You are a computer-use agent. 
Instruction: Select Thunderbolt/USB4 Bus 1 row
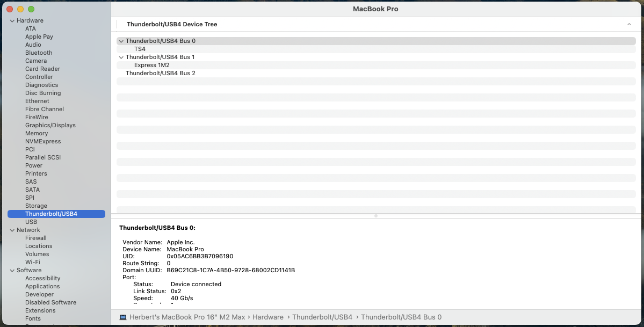click(376, 57)
